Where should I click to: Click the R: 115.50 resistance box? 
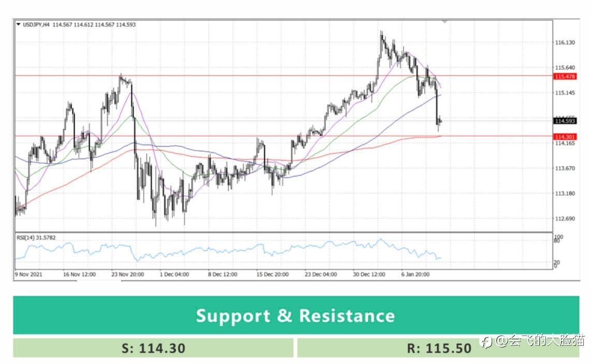click(438, 348)
